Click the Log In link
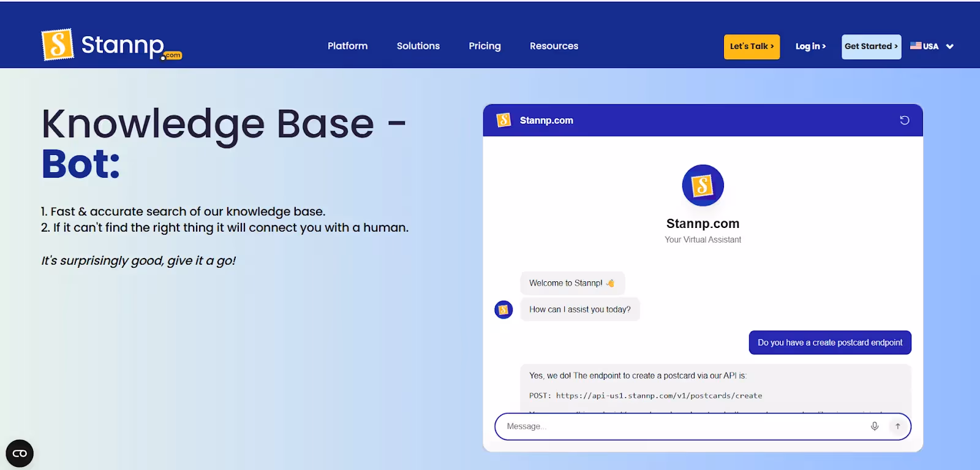 pyautogui.click(x=810, y=47)
